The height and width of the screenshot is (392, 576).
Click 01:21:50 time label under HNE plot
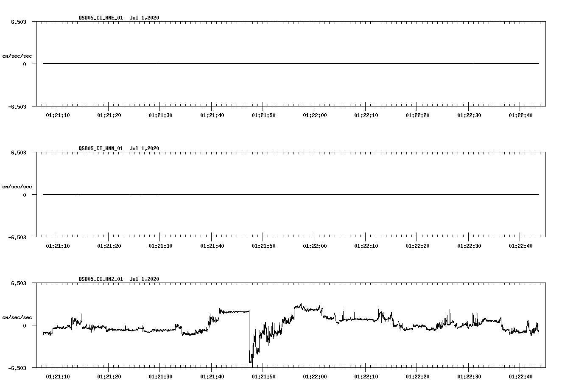(x=263, y=115)
